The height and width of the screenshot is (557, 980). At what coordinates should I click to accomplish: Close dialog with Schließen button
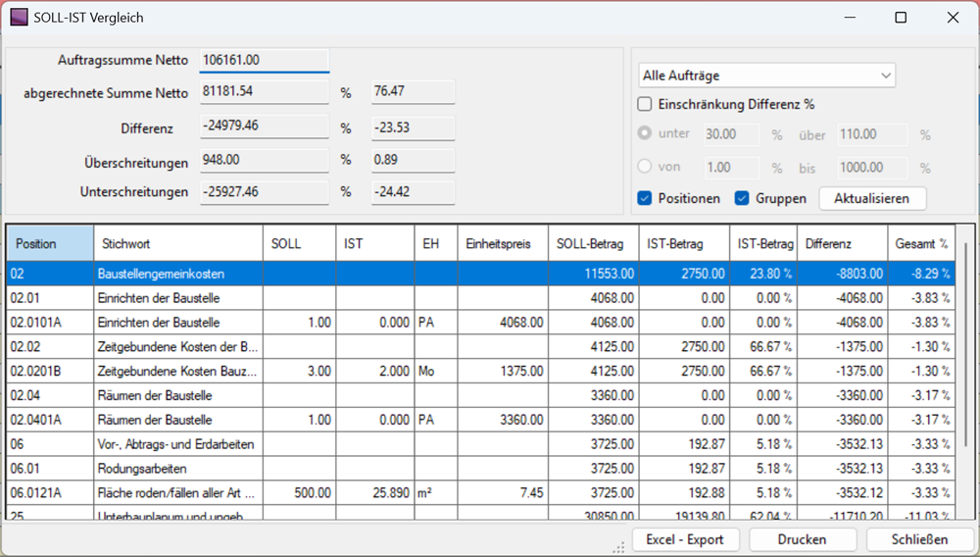pos(919,539)
